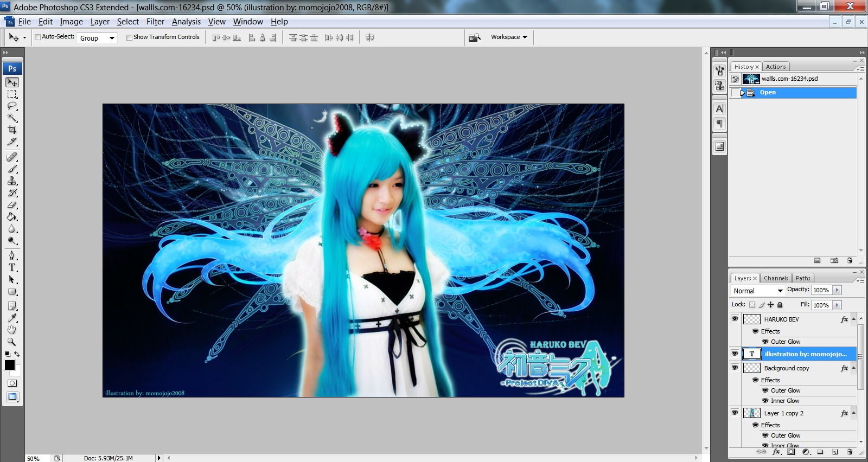Create a new layer from Layers panel
This screenshot has width=868, height=462.
(835, 452)
